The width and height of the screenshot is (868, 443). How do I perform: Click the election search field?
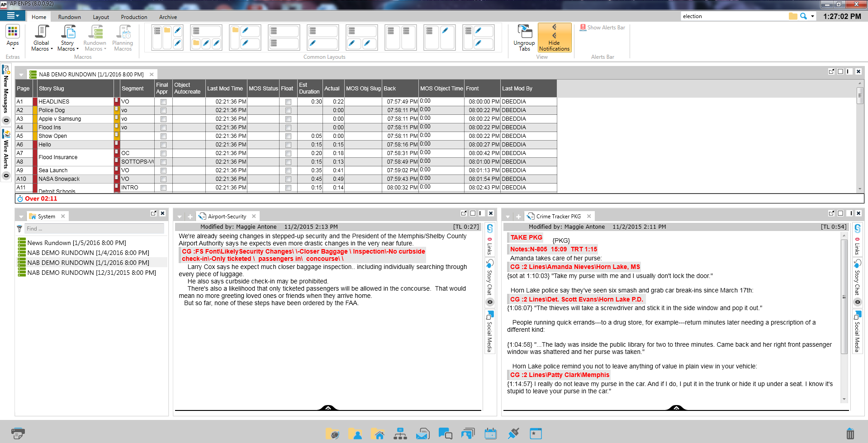[734, 16]
